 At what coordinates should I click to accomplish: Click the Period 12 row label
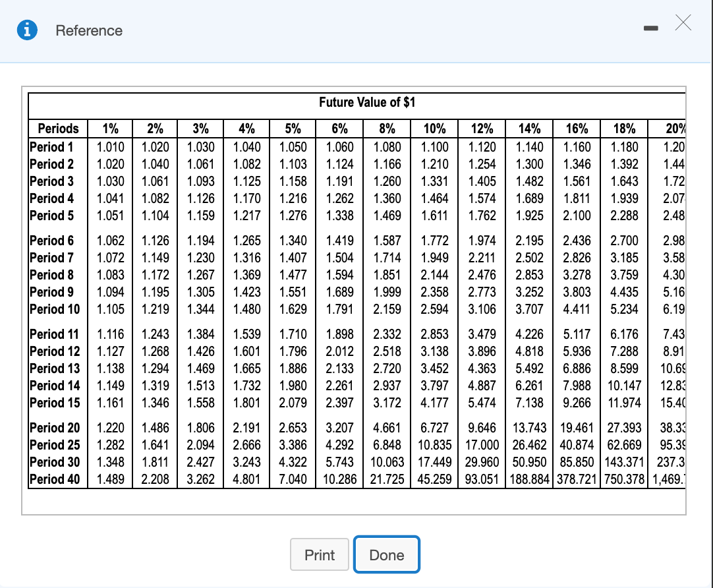tap(55, 351)
